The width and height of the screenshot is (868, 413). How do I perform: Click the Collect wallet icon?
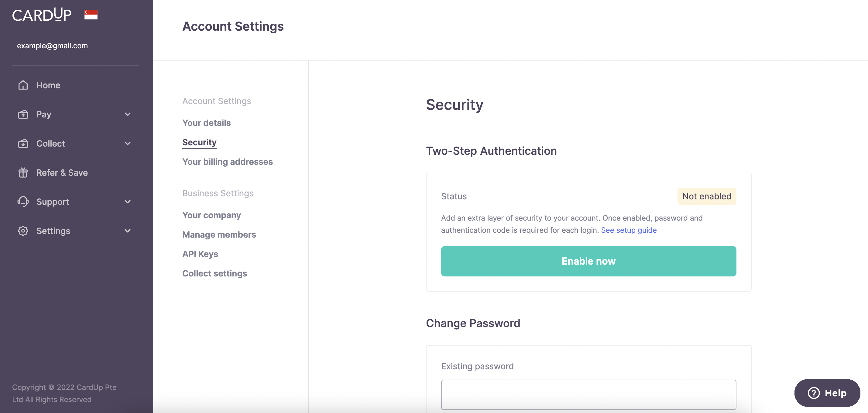pyautogui.click(x=23, y=144)
